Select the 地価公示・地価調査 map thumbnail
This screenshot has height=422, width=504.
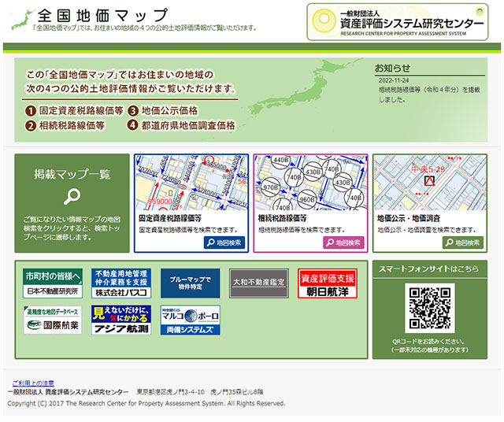(429, 183)
